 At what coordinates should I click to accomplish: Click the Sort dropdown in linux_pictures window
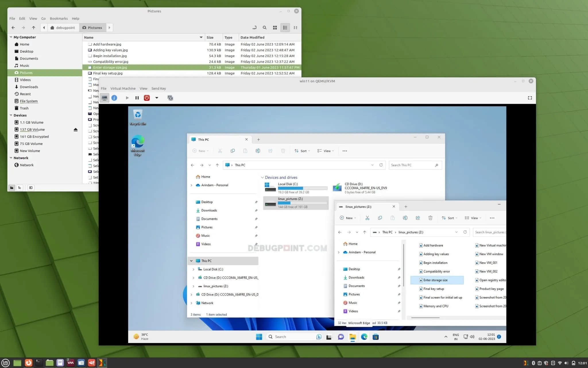(x=450, y=218)
